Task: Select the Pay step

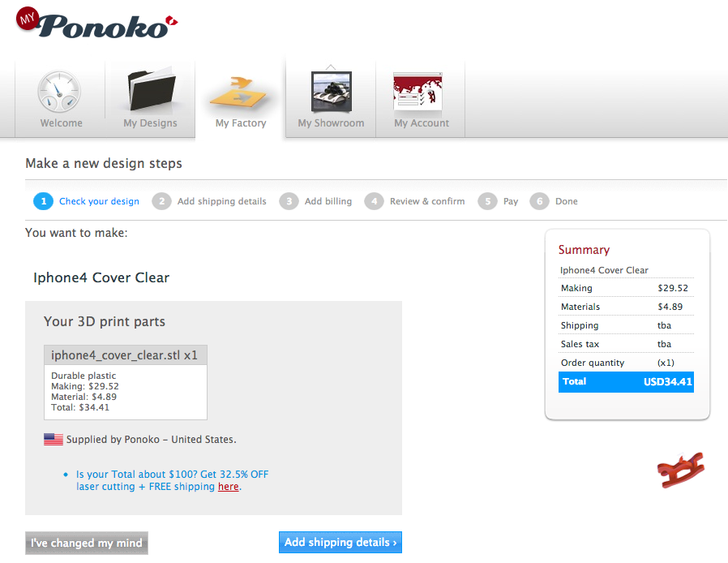Action: point(510,201)
